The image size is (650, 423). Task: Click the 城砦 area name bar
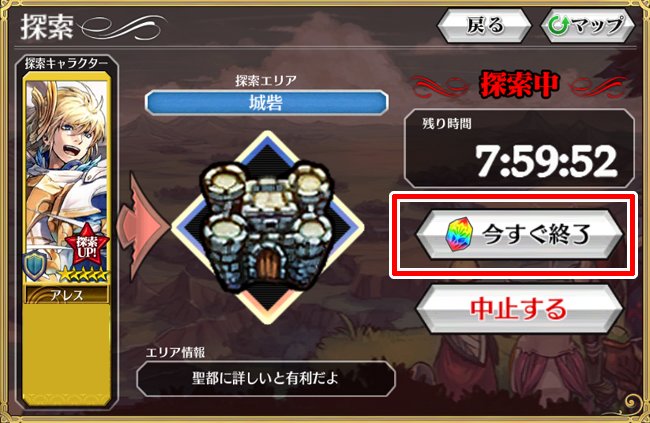click(266, 102)
